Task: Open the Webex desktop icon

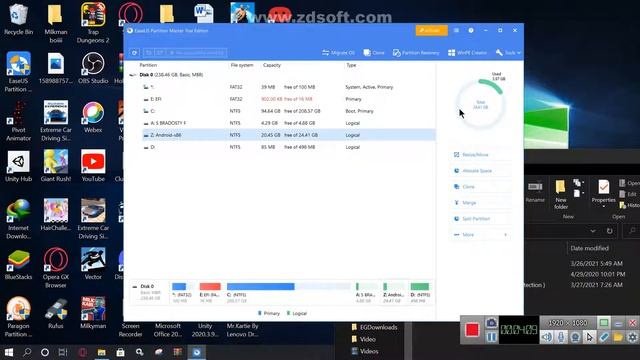Action: pos(93,117)
